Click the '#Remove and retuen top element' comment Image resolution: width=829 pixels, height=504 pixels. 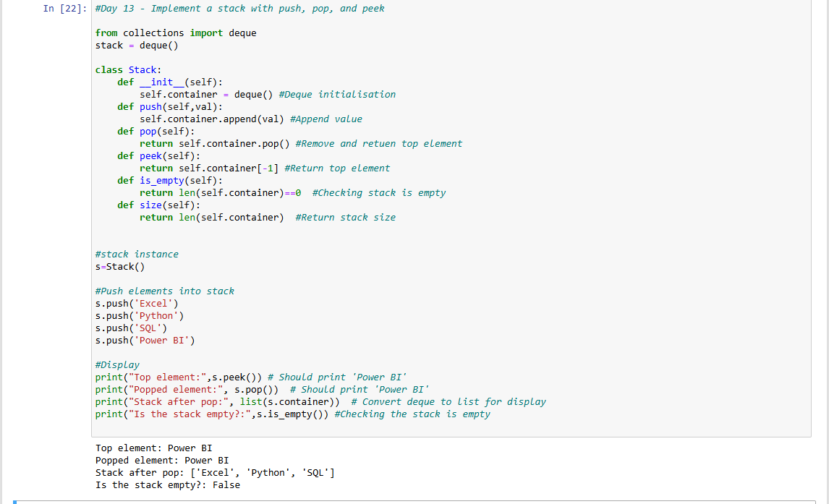point(378,144)
